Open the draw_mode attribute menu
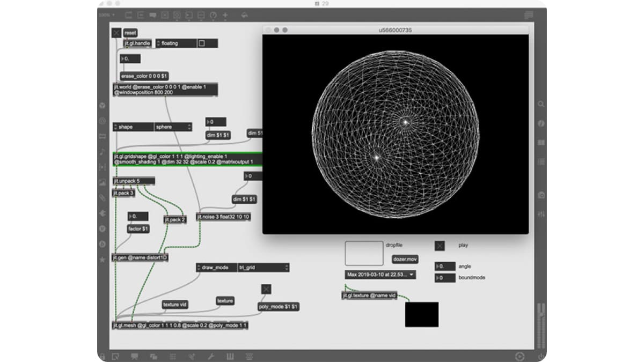The width and height of the screenshot is (644, 362). click(x=216, y=267)
